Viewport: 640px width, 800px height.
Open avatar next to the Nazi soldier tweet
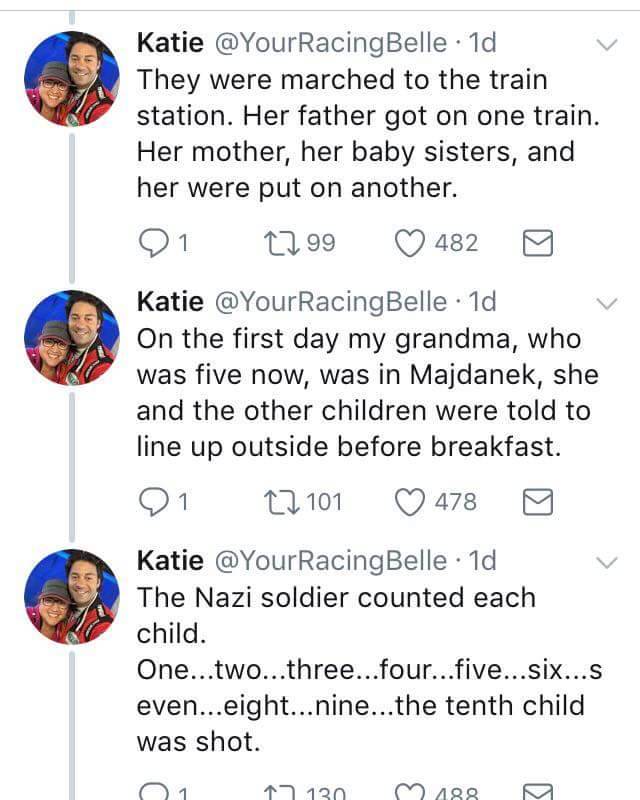coord(71,596)
